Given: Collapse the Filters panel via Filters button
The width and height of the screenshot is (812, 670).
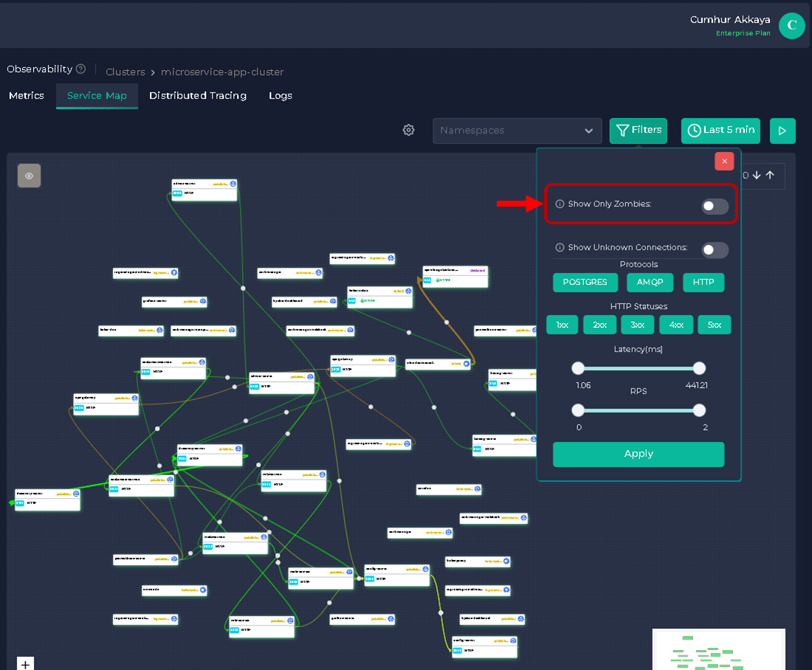Looking at the screenshot, I should coord(639,131).
